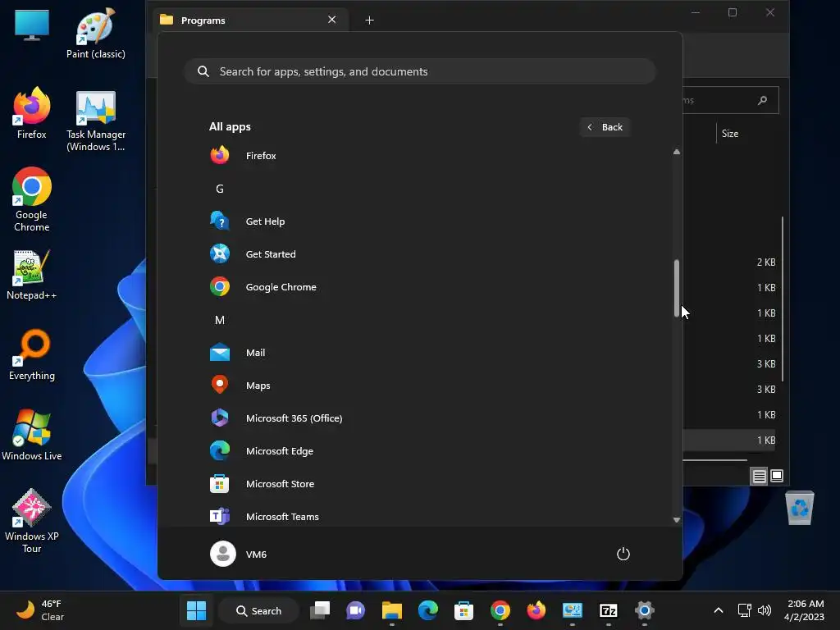Open the taskbar icon left of 7-Zip

(572, 610)
